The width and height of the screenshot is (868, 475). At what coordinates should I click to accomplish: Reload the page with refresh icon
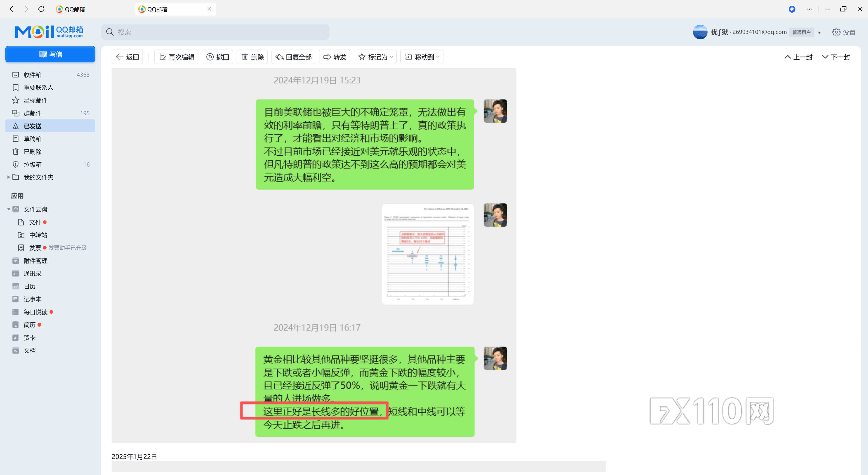tap(41, 9)
